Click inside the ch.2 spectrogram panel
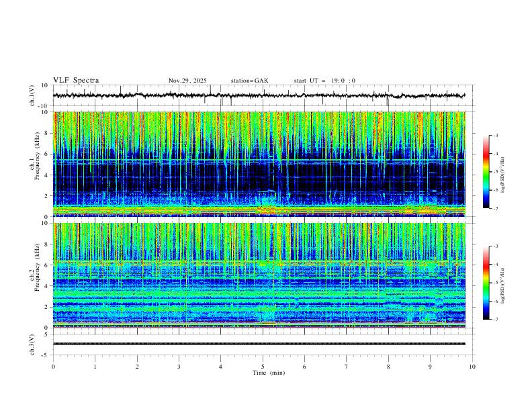 259,275
